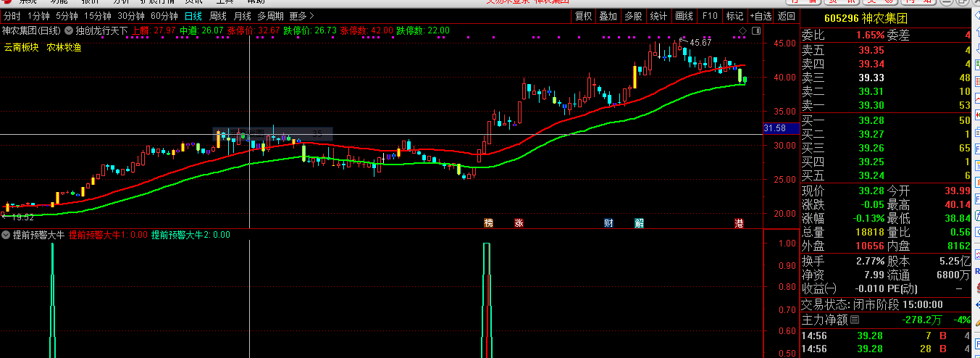Screen dimensions: 980x358
Task: Click 提前预警大牛1: 0.00 indicator label
Action: 109,235
